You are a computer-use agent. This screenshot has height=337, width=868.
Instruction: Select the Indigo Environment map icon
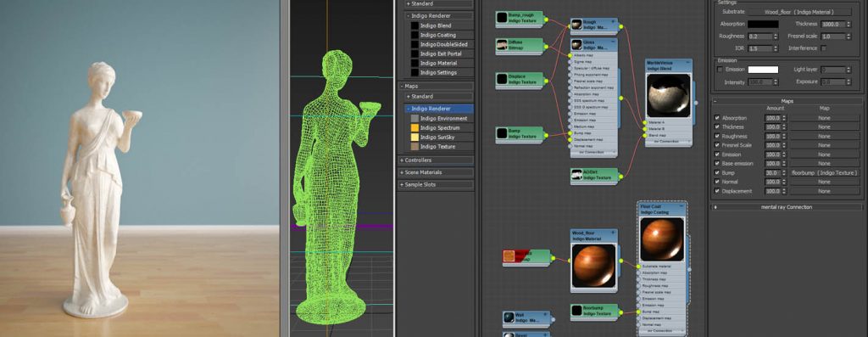click(x=414, y=119)
